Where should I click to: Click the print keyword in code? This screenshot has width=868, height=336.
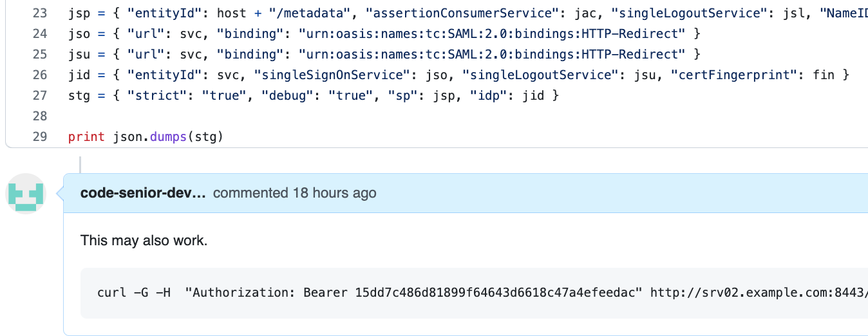pyautogui.click(x=86, y=136)
